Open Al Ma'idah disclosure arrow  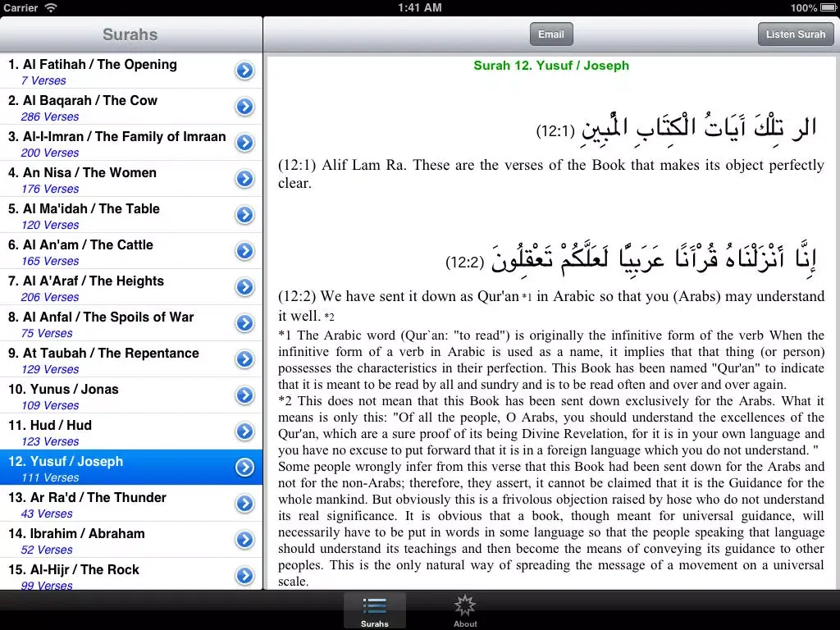[x=244, y=215]
